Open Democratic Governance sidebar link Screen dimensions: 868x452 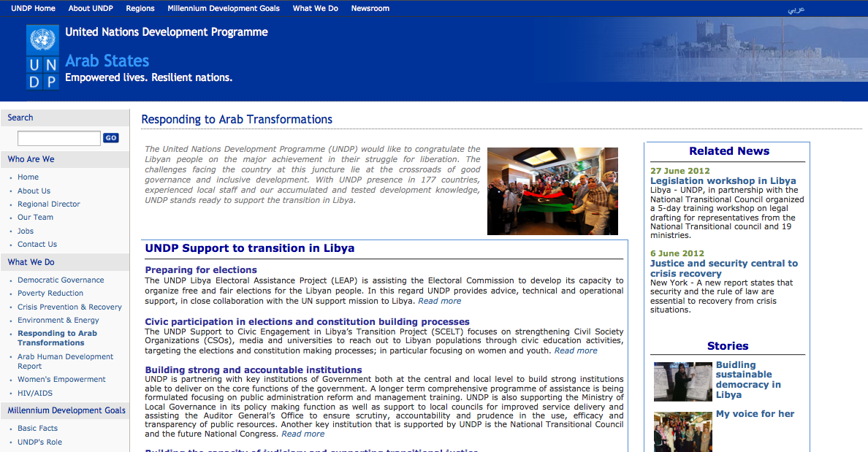click(61, 280)
